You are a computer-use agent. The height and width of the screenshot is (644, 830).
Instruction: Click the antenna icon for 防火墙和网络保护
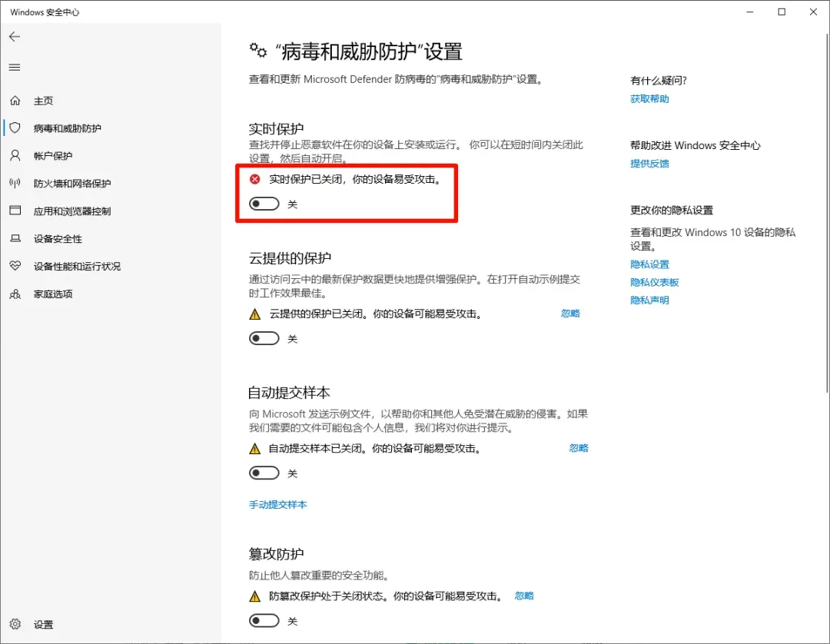click(x=15, y=183)
